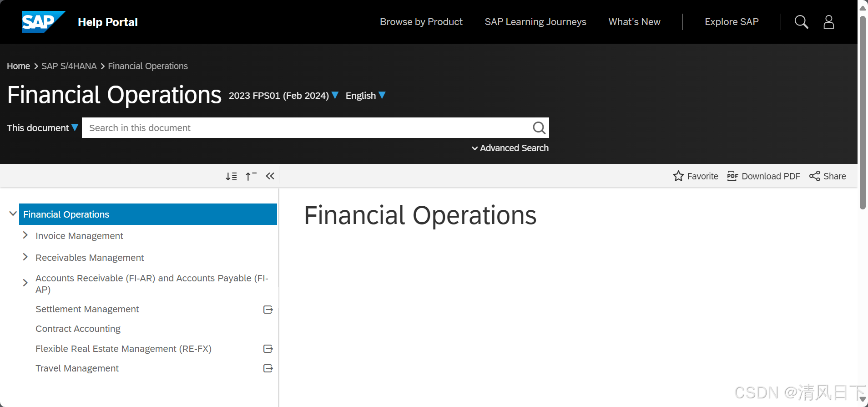
Task: Click Help Portal title link
Action: 108,22
